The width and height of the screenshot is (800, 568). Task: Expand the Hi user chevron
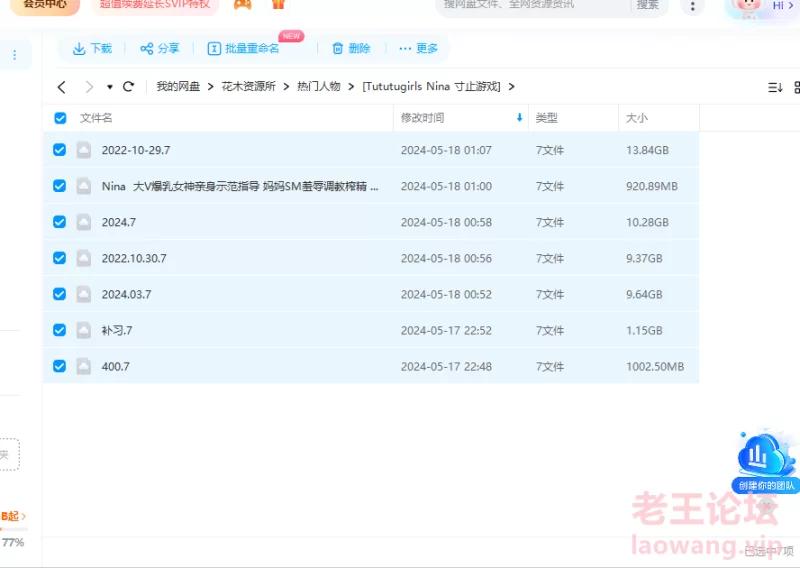(x=791, y=6)
